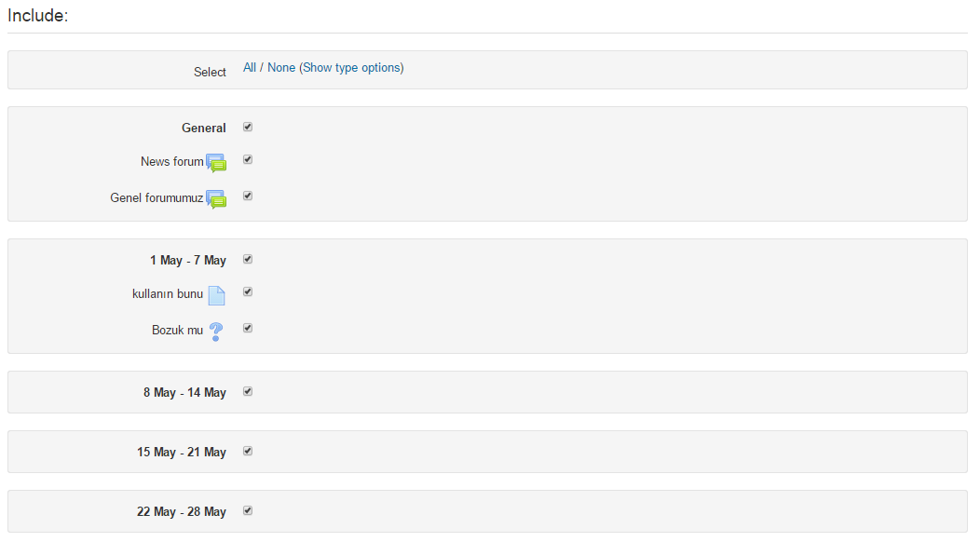This screenshot has width=980, height=542.
Task: Click the All selection link
Action: pyautogui.click(x=250, y=68)
